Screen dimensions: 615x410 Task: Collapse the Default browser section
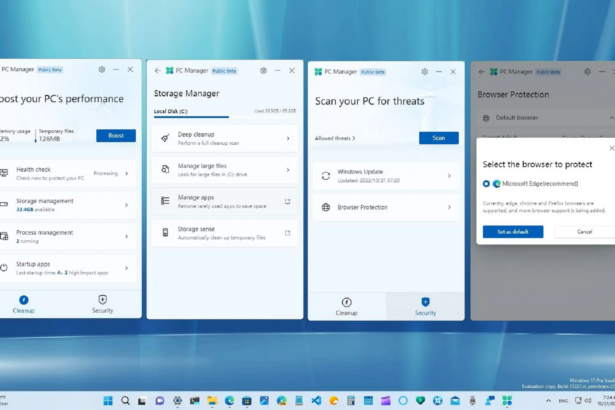[611, 118]
